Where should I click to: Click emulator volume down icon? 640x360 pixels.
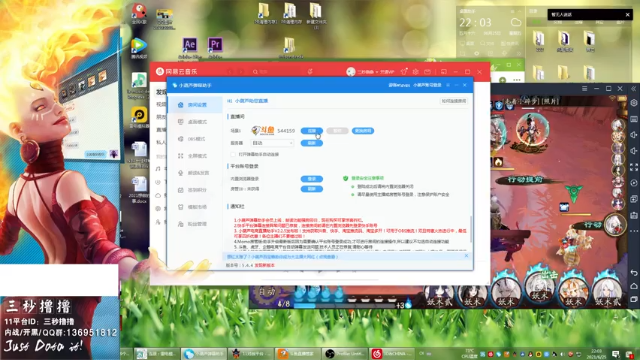coord(633,151)
